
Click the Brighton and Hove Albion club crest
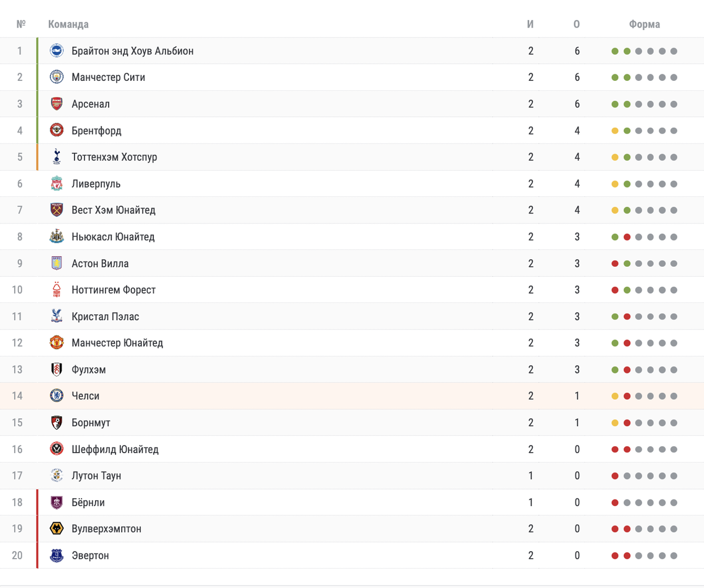pyautogui.click(x=56, y=51)
